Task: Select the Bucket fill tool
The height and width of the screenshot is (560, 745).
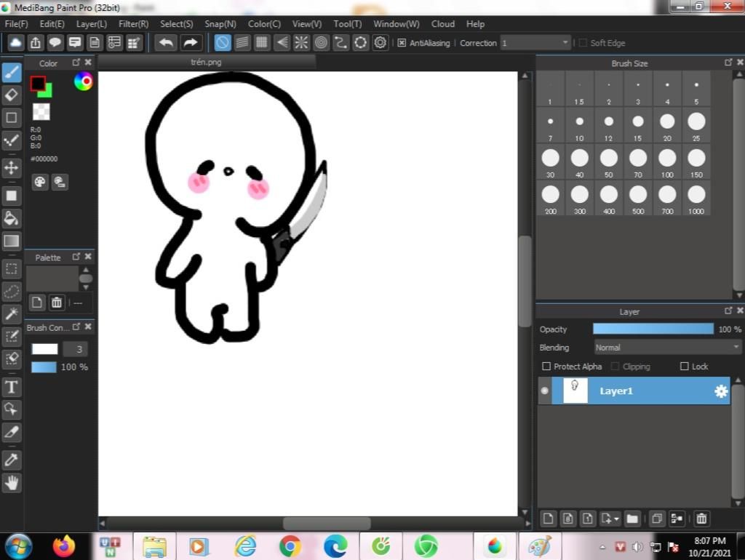Action: (11, 218)
